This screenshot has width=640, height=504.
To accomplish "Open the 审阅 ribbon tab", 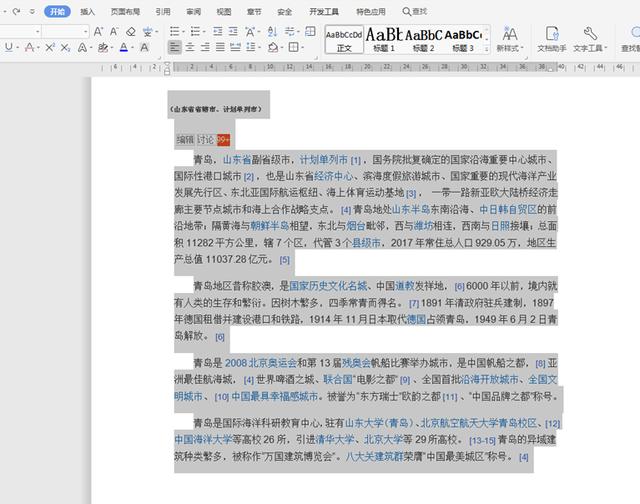I will 193,12.
